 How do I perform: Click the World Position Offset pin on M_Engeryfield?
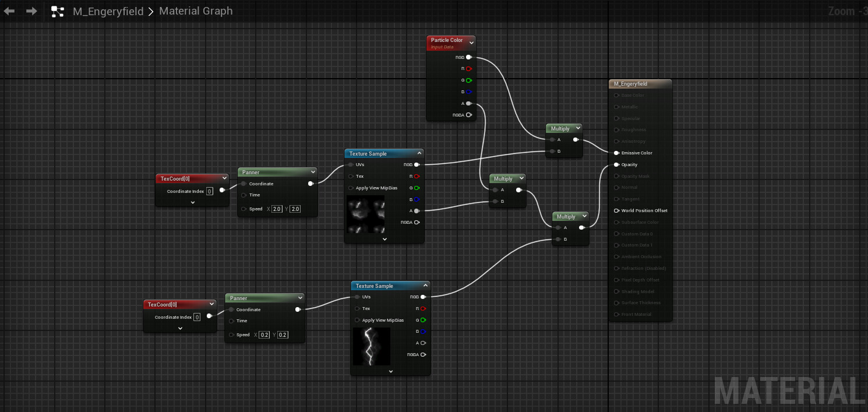(616, 210)
